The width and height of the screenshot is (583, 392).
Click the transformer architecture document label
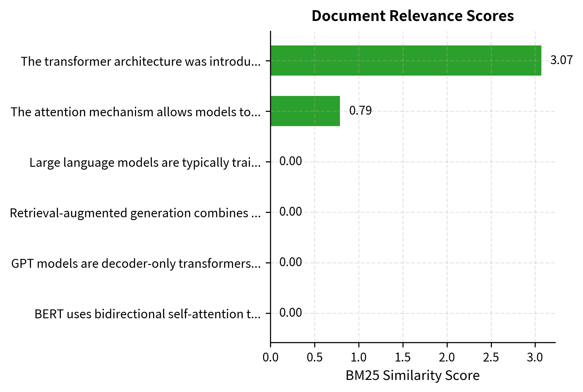[x=141, y=61]
